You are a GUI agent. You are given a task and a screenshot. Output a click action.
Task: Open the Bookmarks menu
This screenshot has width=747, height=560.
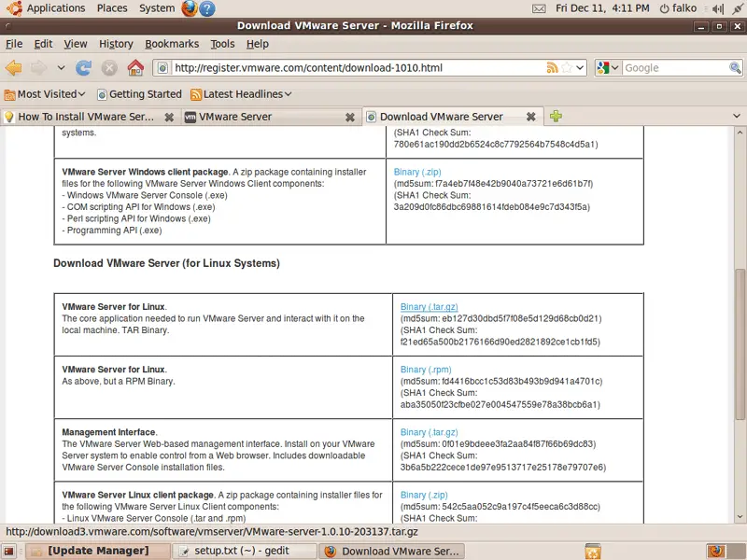point(172,44)
